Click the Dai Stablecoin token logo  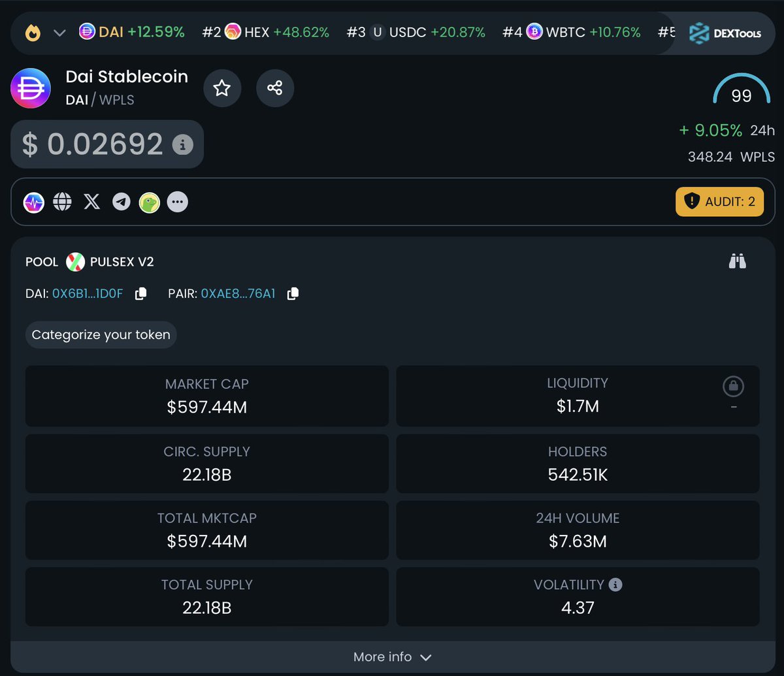31,88
